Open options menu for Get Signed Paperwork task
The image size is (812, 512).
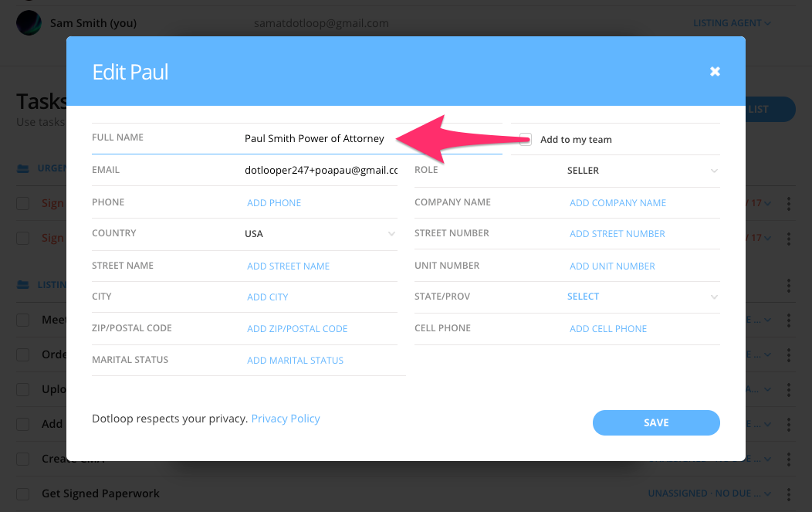point(788,493)
